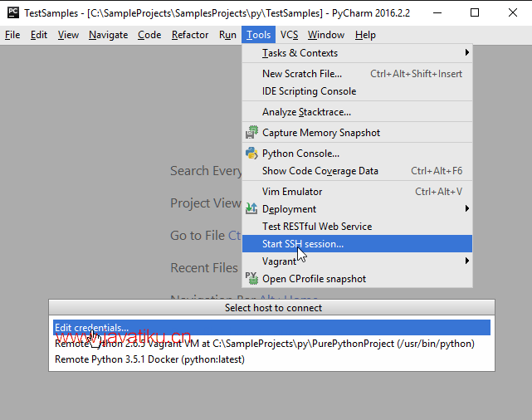
Task: Click the Open CProfile snapshot icon
Action: point(251,279)
